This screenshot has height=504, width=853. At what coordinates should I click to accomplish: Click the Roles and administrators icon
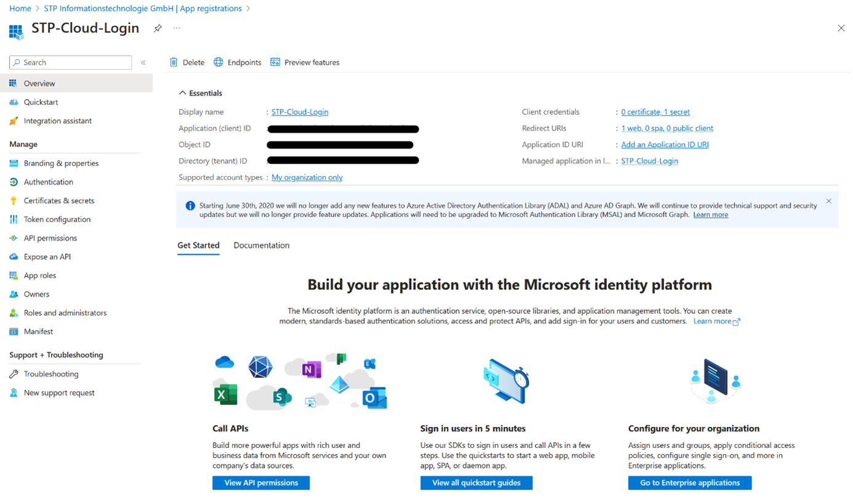click(14, 313)
